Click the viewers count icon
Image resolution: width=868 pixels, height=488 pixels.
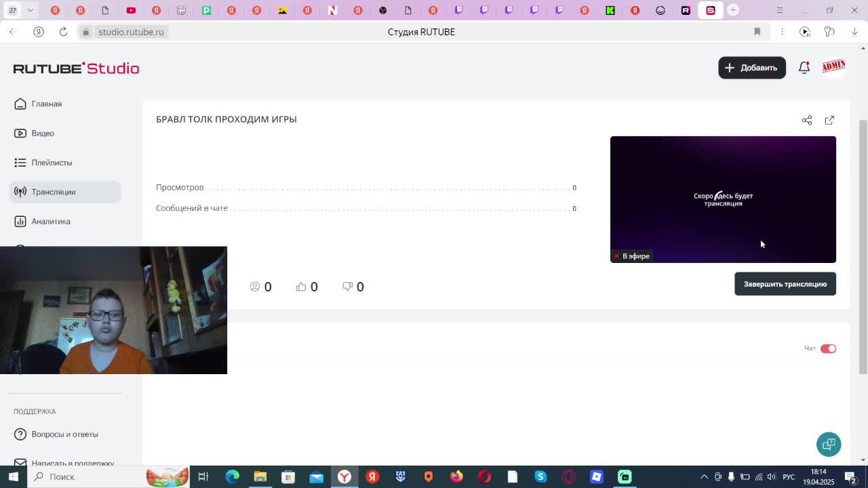(x=255, y=287)
